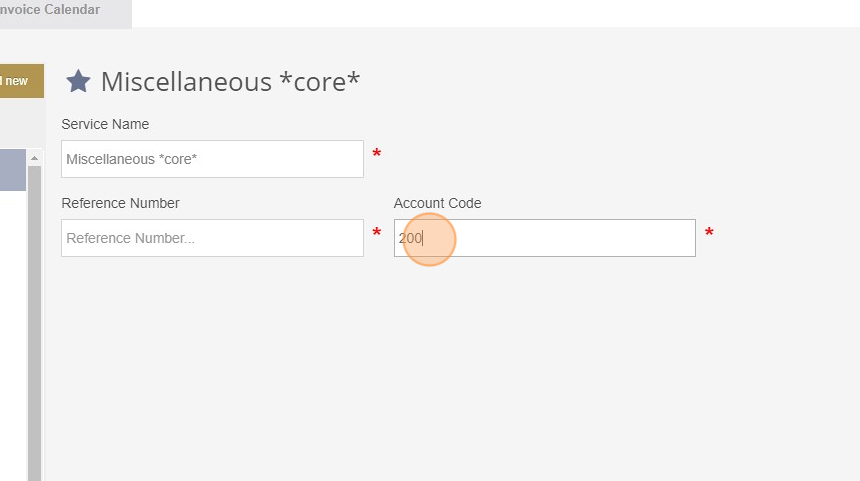Mark Miscellaneous *core* with the star icon
Screen dimensions: 860x481
pos(78,81)
